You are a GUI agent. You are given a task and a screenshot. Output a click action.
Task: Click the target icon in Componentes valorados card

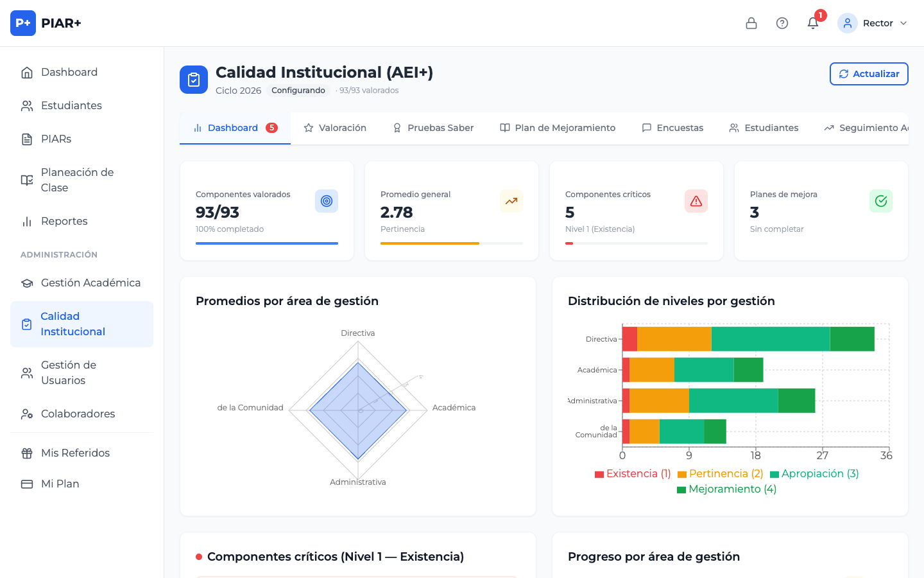327,201
